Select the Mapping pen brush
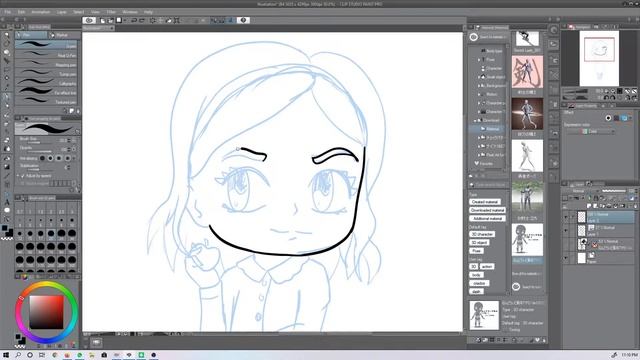This screenshot has width=640, height=360. click(46, 64)
